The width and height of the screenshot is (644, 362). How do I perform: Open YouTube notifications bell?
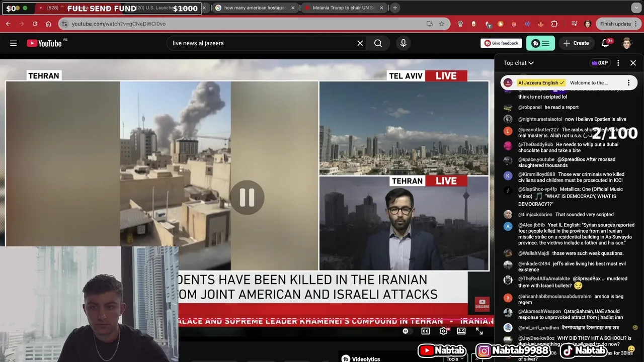[x=606, y=43]
